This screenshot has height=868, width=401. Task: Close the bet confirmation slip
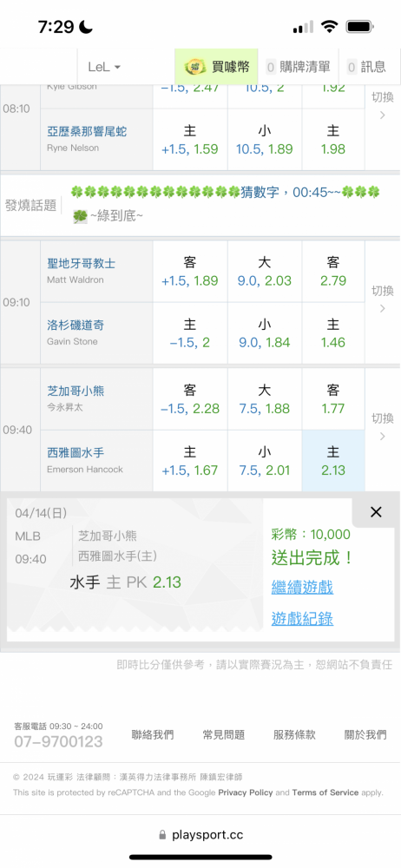pos(376,512)
